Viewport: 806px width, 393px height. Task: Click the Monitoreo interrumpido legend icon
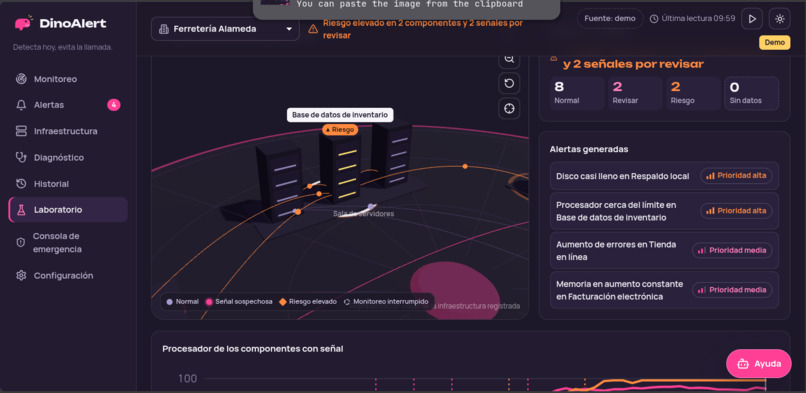tap(347, 302)
